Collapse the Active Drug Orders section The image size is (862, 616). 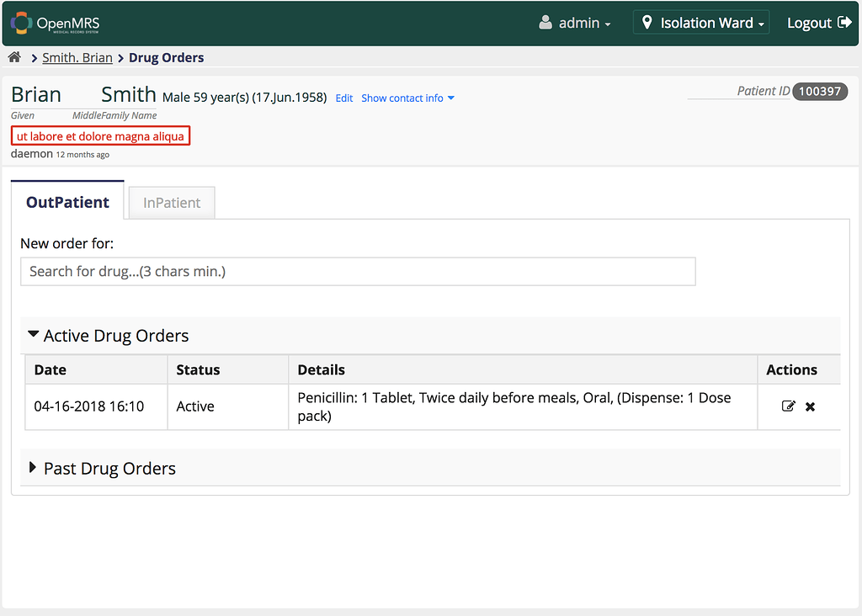coord(107,335)
